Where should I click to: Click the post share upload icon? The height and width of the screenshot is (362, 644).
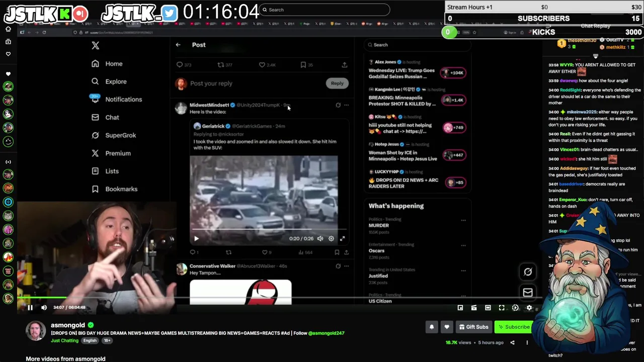(345, 65)
